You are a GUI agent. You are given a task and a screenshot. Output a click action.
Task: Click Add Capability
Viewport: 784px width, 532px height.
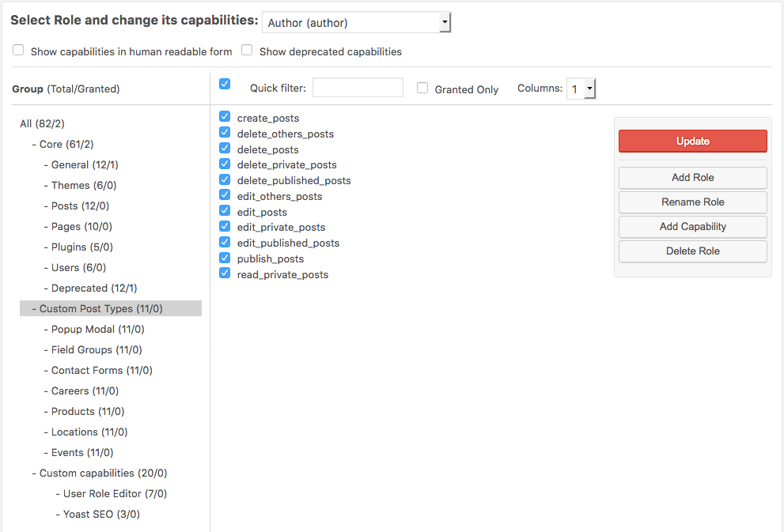pyautogui.click(x=692, y=226)
